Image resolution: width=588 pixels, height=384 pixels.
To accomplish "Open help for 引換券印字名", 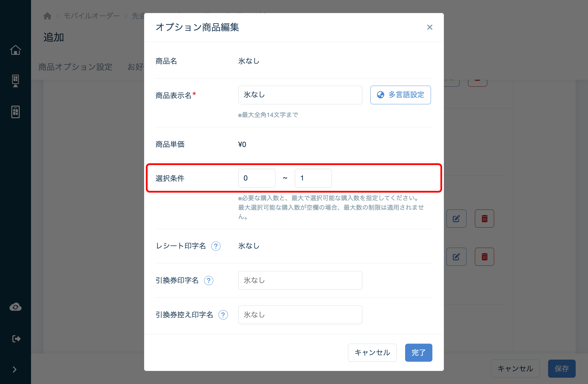I will pyautogui.click(x=209, y=280).
